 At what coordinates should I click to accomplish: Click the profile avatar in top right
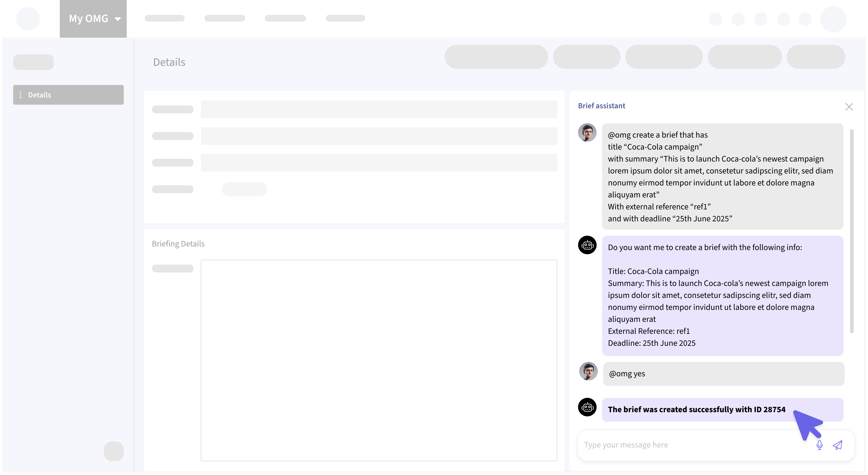point(833,19)
